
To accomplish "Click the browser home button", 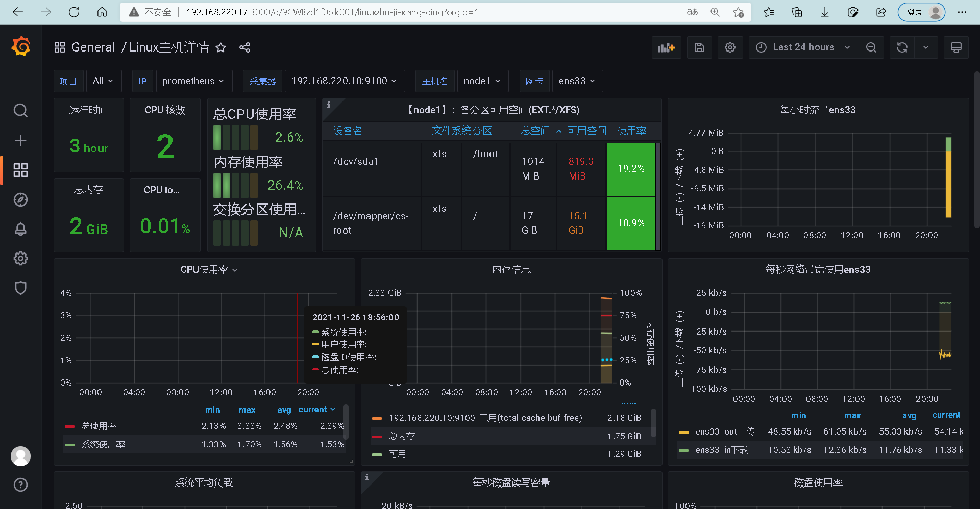I will [x=102, y=12].
